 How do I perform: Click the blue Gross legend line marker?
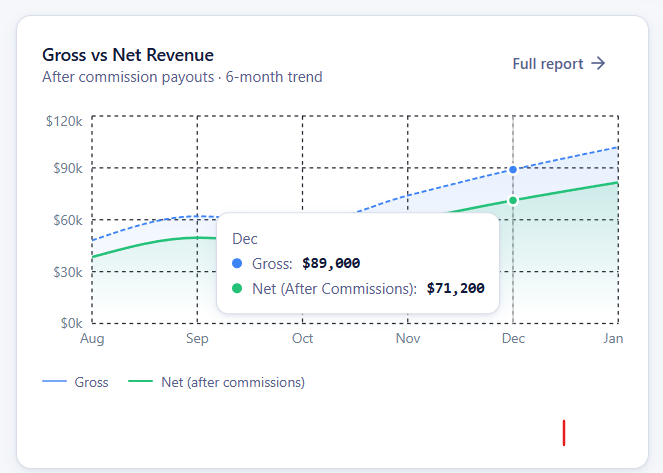coord(54,382)
